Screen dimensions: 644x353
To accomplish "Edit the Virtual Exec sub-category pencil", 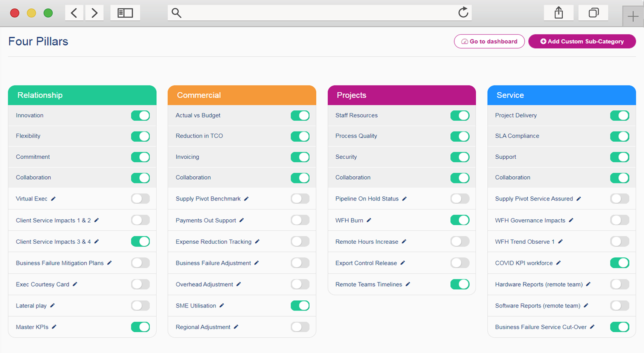I will (x=53, y=199).
